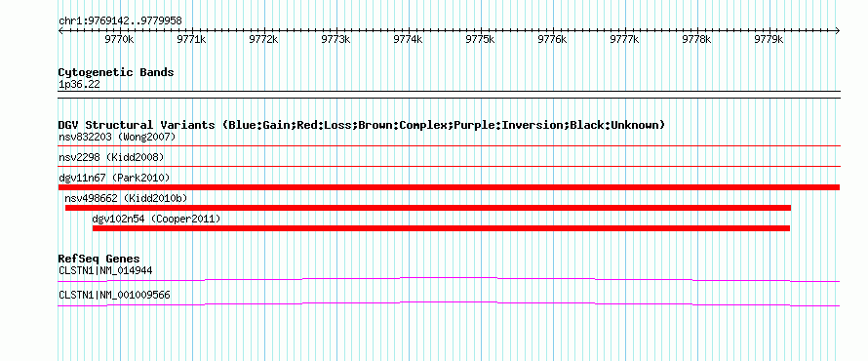Click the thin red line of nsv2298
Screen dimensions: 868x361
pyautogui.click(x=449, y=166)
